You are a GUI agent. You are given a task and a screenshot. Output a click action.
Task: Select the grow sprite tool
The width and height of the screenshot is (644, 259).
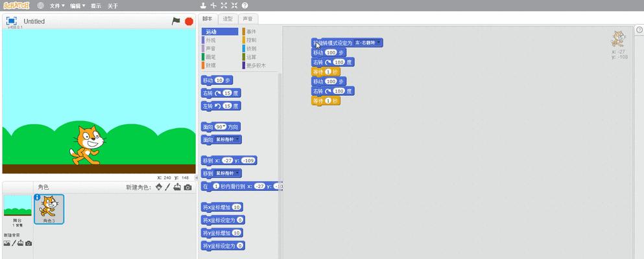224,5
